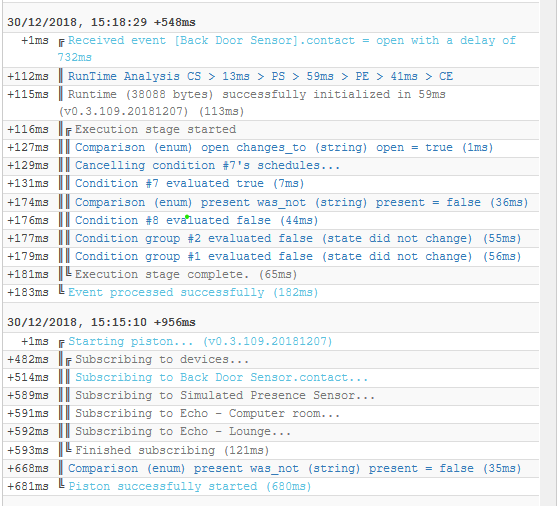Click 'Cancelling condition #7's schedules...' entry
The width and height of the screenshot is (560, 506).
pyautogui.click(x=207, y=165)
